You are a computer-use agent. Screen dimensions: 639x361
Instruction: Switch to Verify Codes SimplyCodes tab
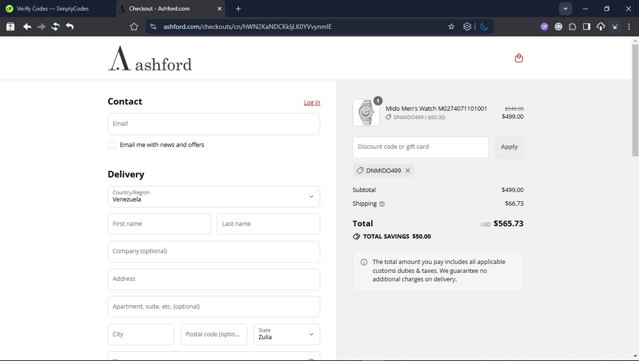(53, 9)
